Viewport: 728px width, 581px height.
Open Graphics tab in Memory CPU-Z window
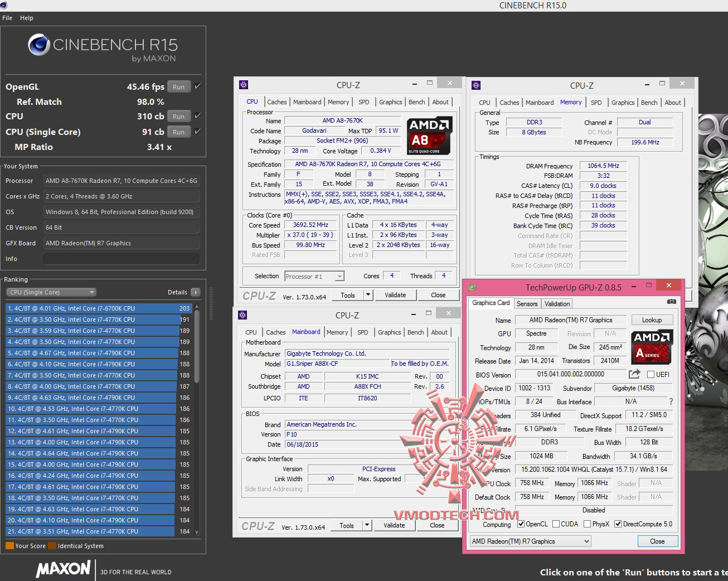pyautogui.click(x=623, y=103)
